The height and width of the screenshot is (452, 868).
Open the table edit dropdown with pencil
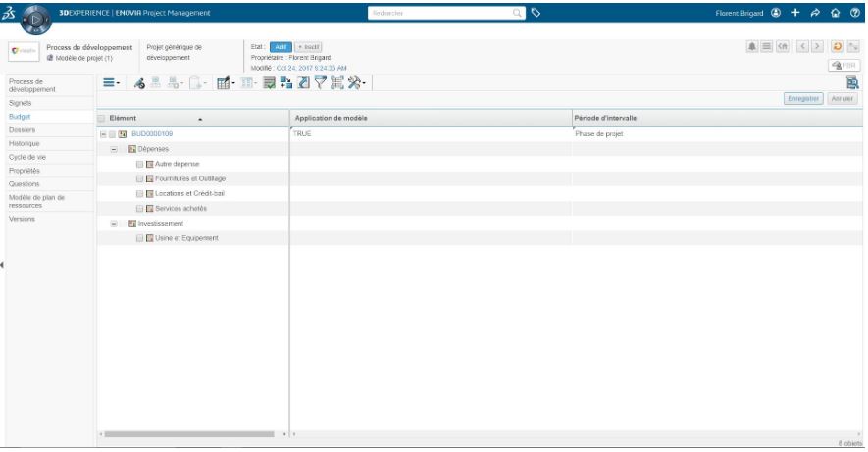pos(226,83)
